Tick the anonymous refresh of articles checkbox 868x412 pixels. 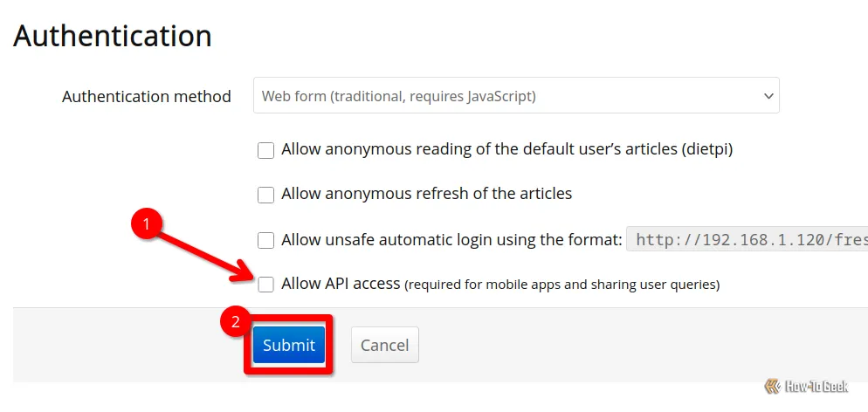click(265, 196)
